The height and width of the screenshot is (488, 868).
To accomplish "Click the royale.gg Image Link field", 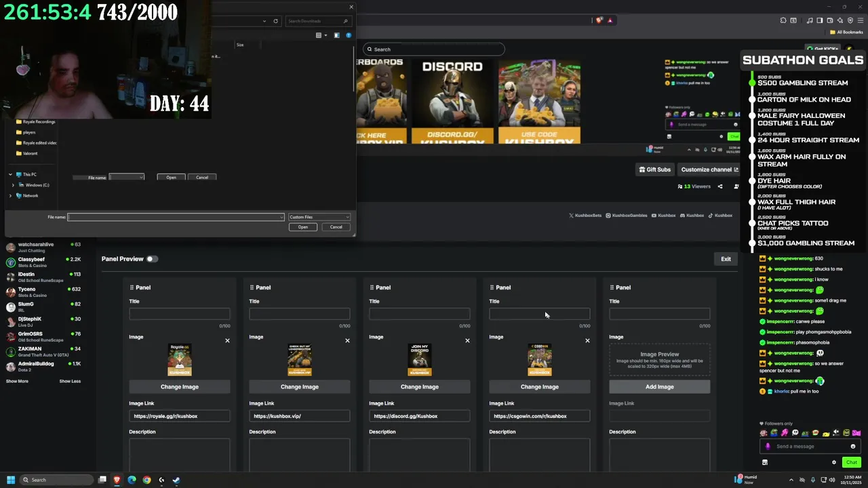I will 180,416.
